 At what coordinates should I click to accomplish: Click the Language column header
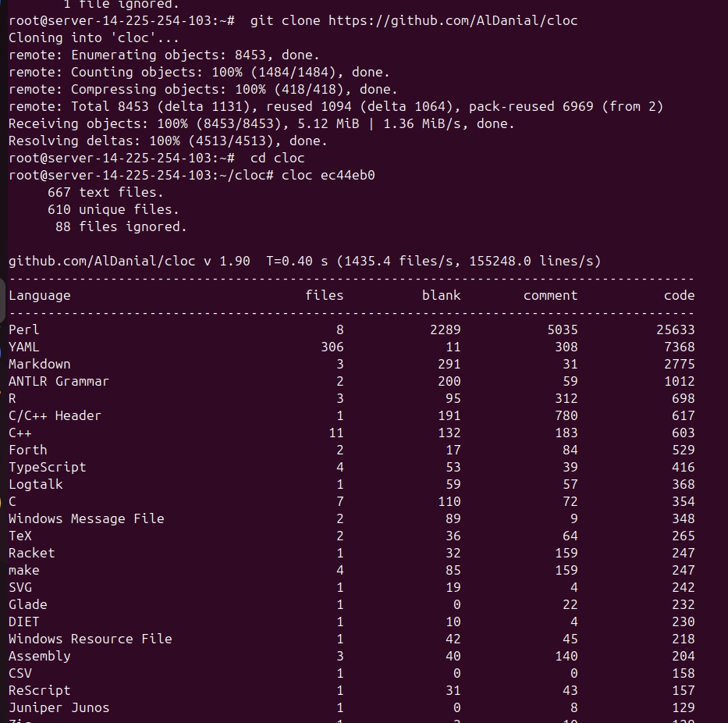[38, 295]
